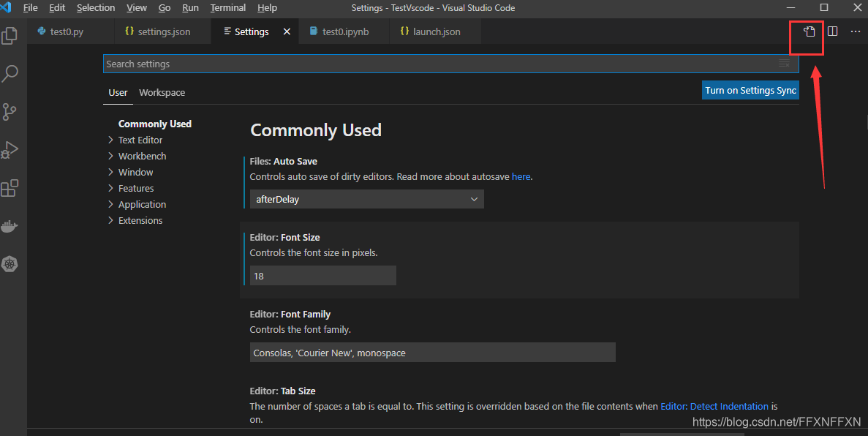This screenshot has width=868, height=436.
Task: Open the Go menu
Action: [165, 8]
